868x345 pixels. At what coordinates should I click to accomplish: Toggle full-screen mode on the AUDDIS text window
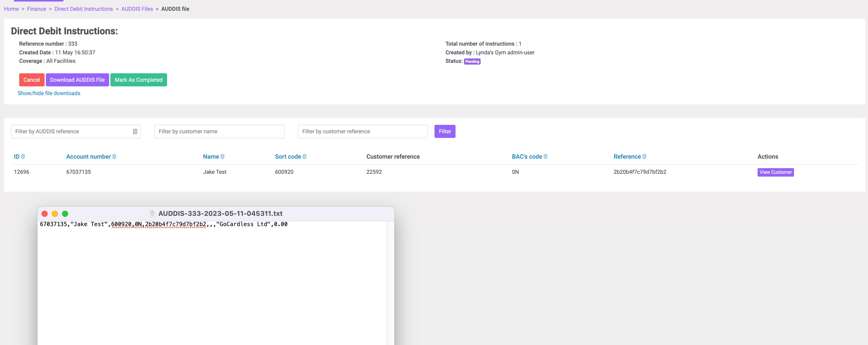[65, 214]
